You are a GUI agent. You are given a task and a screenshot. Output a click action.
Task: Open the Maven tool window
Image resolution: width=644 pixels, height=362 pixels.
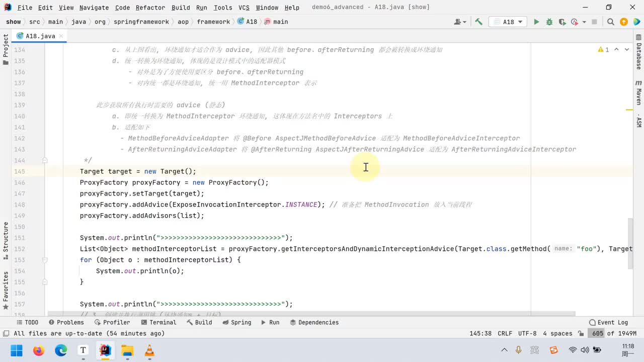638,93
